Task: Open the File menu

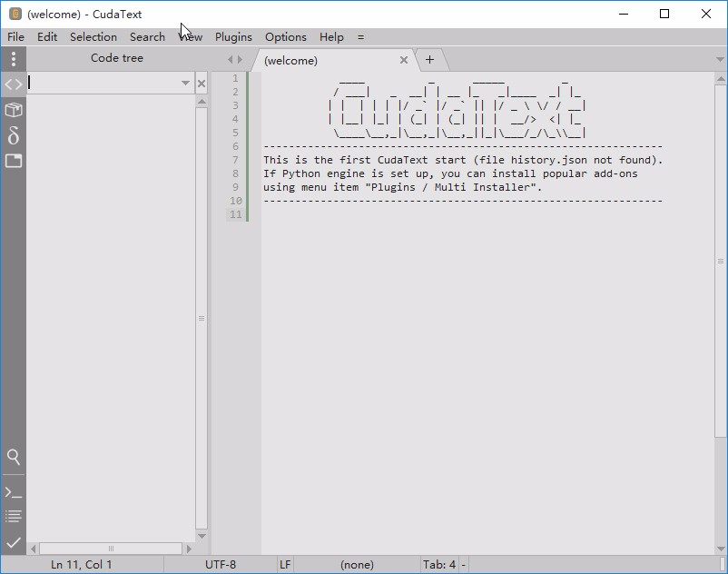Action: click(15, 36)
